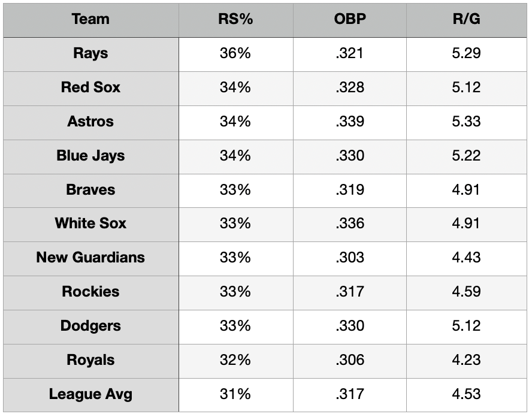Select the Rockies row label

click(90, 292)
